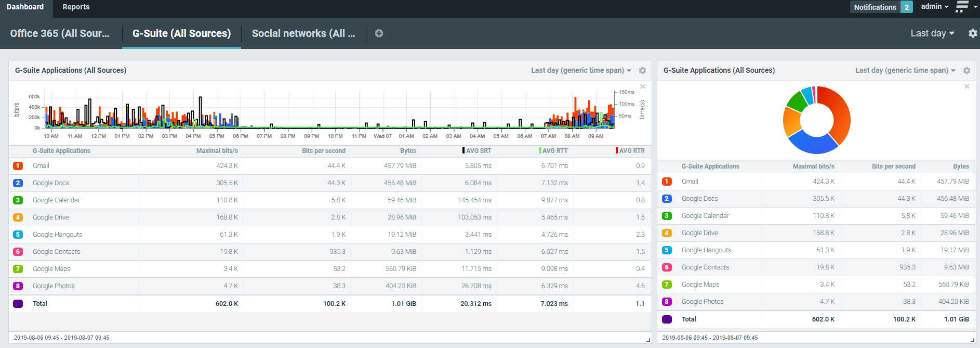This screenshot has height=348, width=980.
Task: Open the Reports menu
Action: (76, 7)
